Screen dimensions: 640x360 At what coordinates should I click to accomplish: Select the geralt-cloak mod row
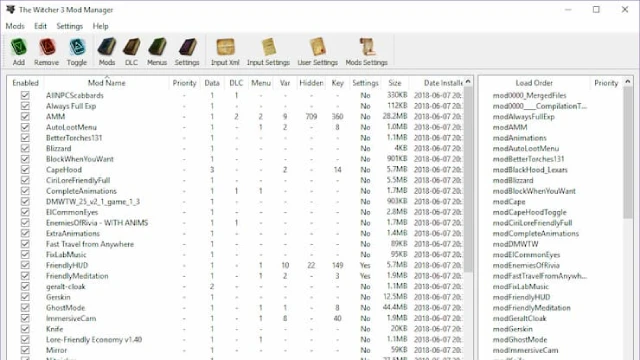(235, 286)
